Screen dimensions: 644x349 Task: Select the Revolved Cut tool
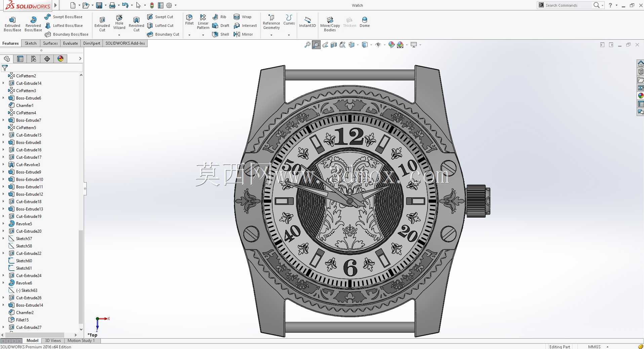pos(136,24)
